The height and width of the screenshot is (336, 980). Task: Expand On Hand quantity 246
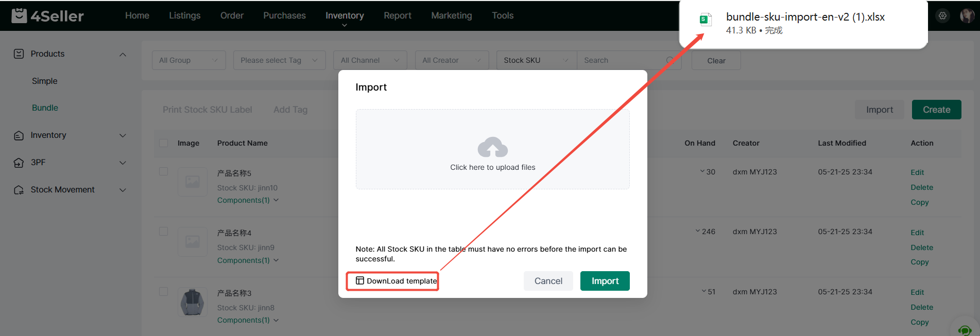[698, 231]
